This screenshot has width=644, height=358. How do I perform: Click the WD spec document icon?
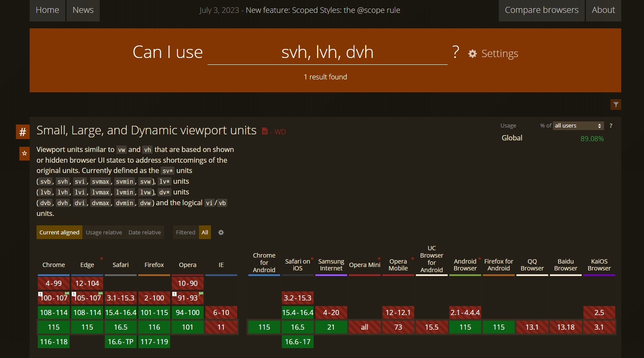[265, 131]
